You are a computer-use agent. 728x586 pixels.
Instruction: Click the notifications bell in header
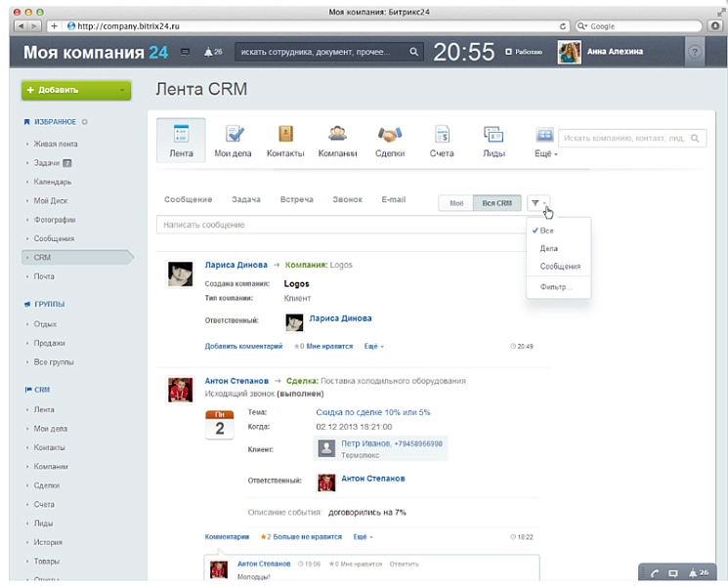[x=213, y=52]
